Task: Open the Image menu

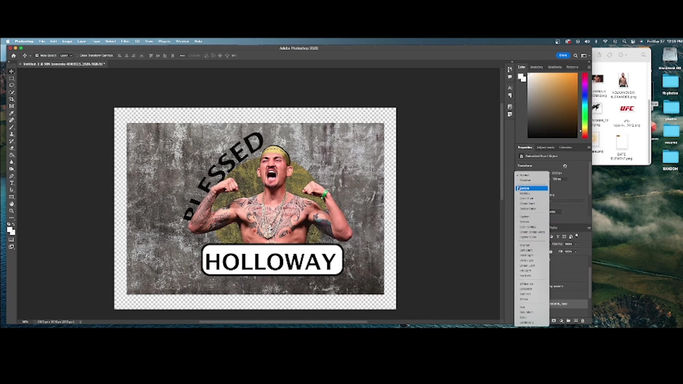Action: coord(67,41)
